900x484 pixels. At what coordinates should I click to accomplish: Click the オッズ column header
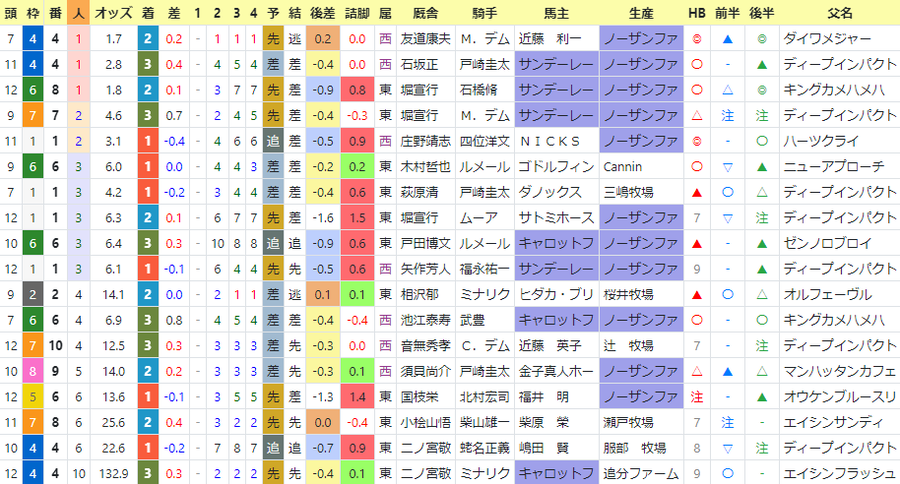pos(113,13)
